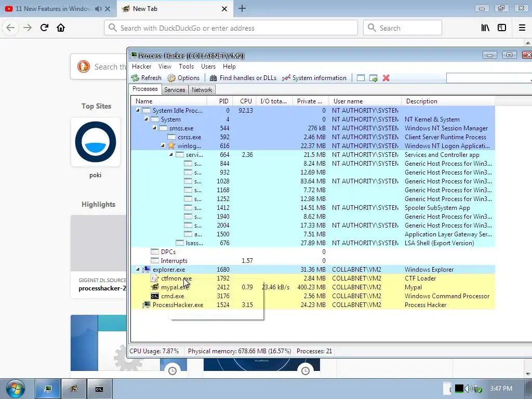Select the winlogon star icon

click(x=171, y=146)
